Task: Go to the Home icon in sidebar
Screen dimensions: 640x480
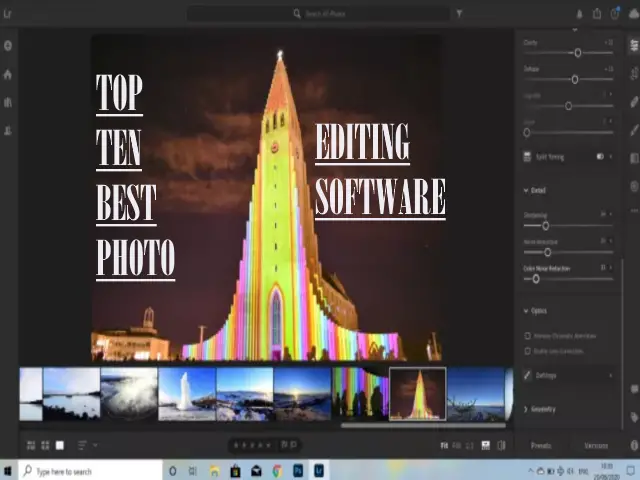Action: tap(8, 74)
